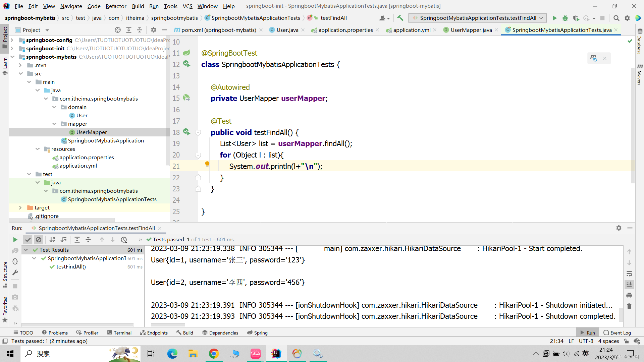This screenshot has height=362, width=644.
Task: Switch to the UserMapper.java editor tab
Action: (471, 30)
